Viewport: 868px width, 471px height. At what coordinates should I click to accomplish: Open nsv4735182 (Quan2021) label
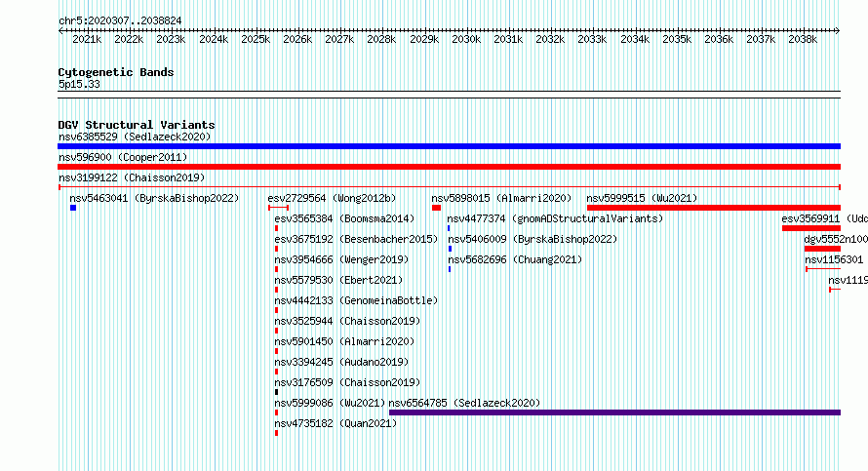pyautogui.click(x=335, y=423)
